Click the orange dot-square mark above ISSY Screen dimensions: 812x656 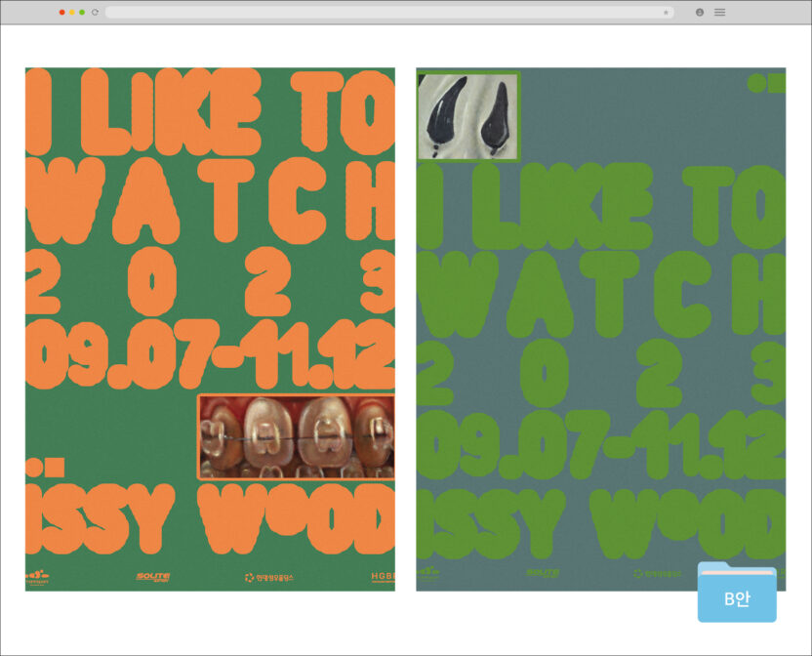(46, 465)
